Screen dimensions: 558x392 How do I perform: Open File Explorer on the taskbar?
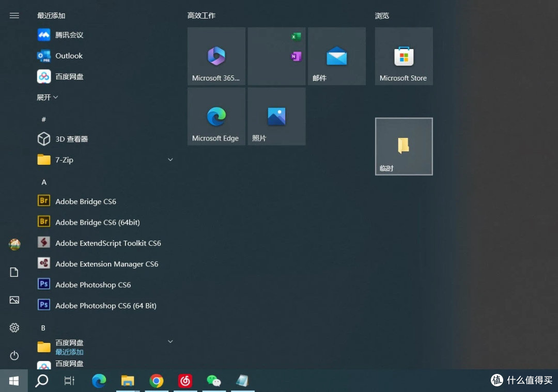(x=128, y=381)
